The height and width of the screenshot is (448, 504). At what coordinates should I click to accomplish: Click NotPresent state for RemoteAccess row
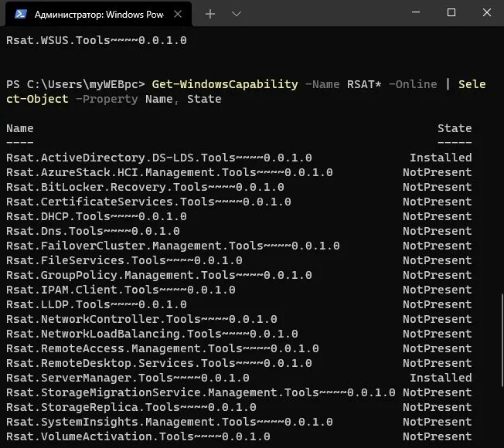438,348
